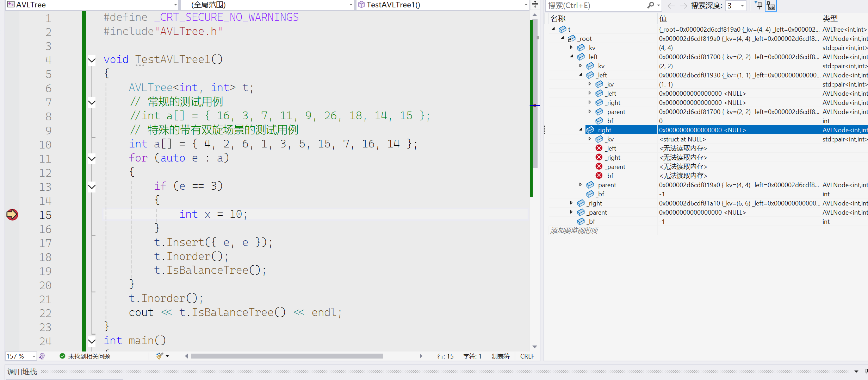
Task: Click the 类型 column header
Action: (x=830, y=18)
